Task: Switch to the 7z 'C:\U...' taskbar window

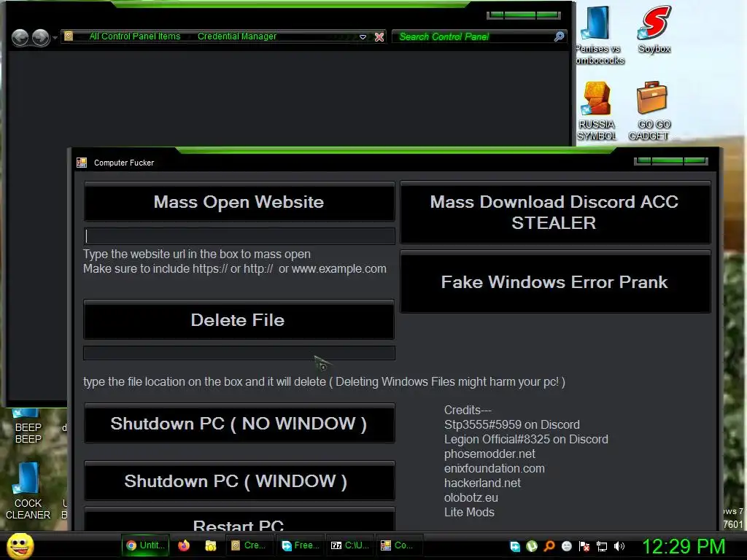Action: click(350, 545)
